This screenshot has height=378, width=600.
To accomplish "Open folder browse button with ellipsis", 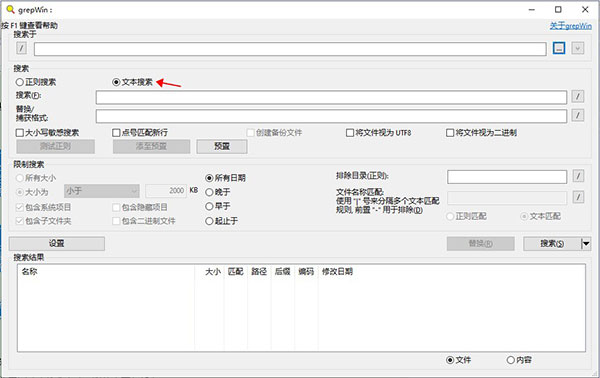I will point(559,48).
